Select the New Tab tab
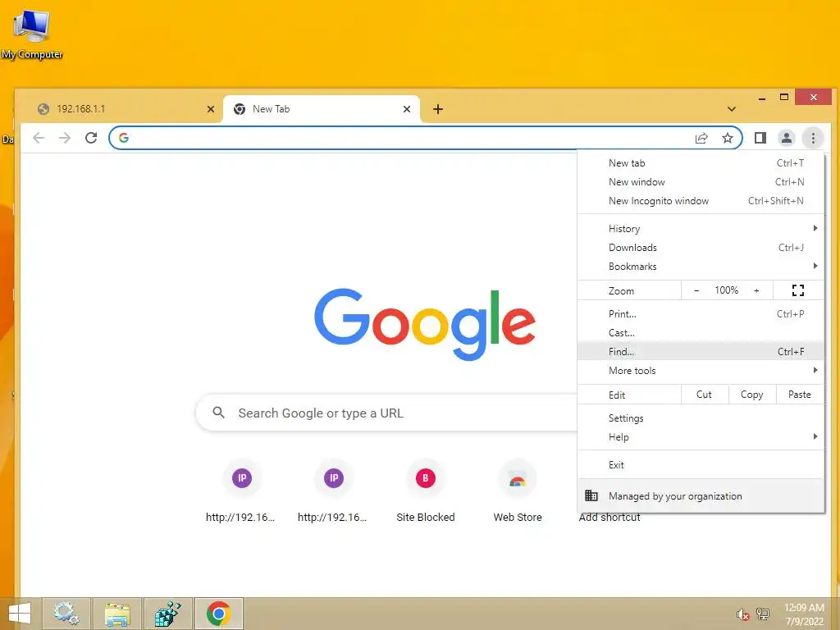Image resolution: width=840 pixels, height=630 pixels. pyautogui.click(x=322, y=109)
